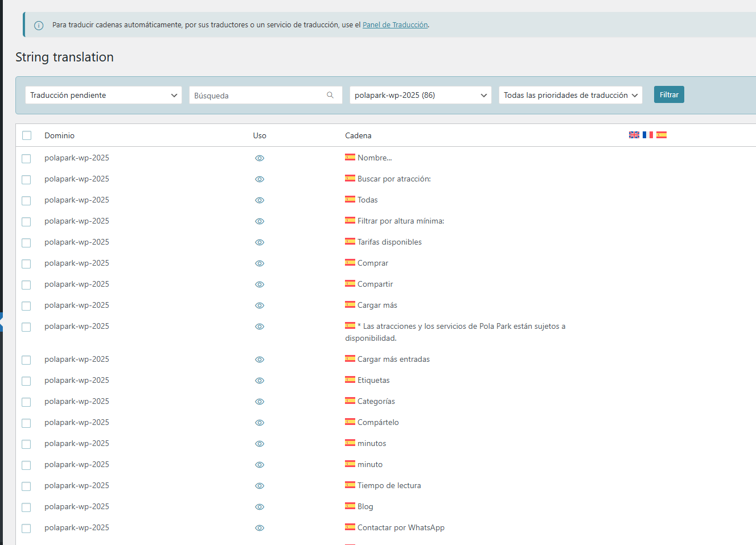Image resolution: width=756 pixels, height=545 pixels.
Task: View usage of the Tarifas disponibles string
Action: tap(260, 242)
